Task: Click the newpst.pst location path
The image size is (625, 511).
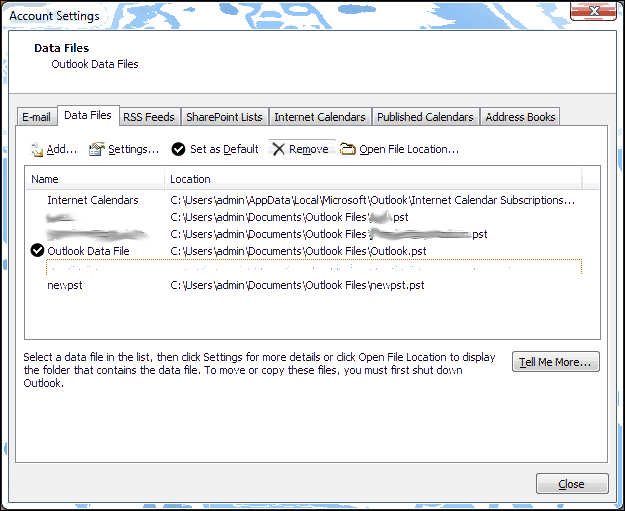Action: (297, 285)
